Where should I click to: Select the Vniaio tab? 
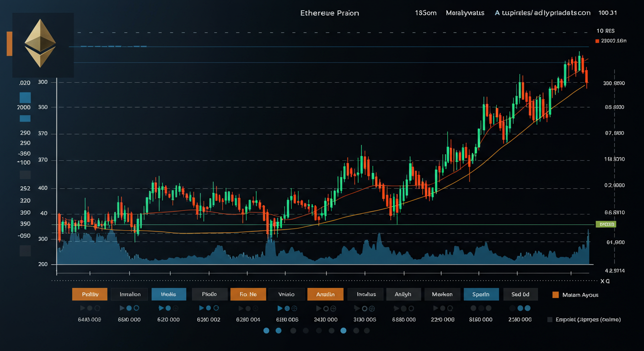pos(286,294)
